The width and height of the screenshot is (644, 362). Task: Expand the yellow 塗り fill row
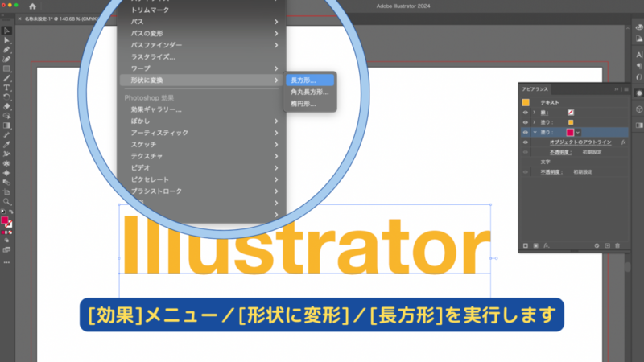(x=535, y=122)
